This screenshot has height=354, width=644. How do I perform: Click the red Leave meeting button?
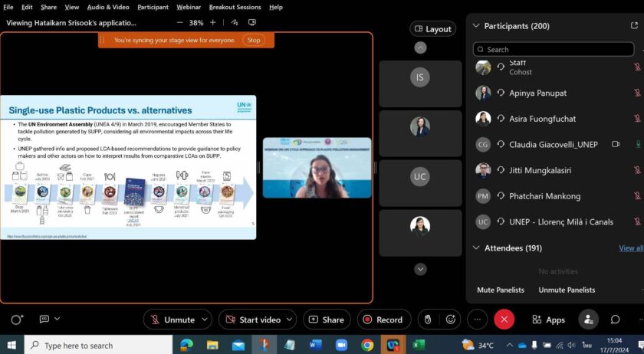[504, 320]
